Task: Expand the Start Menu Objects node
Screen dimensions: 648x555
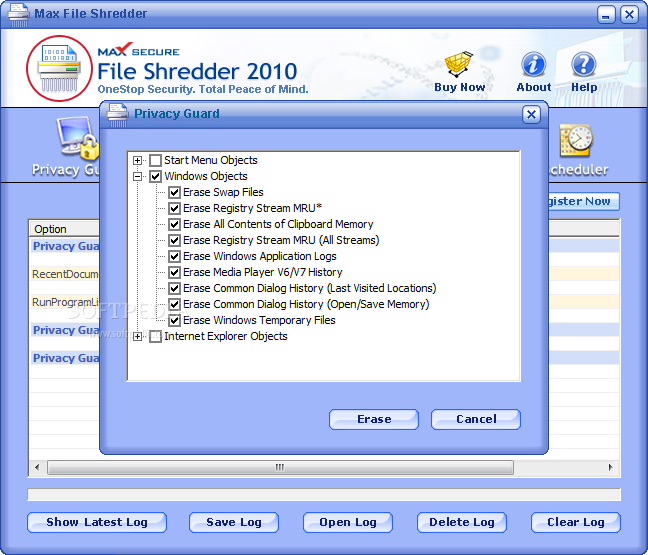Action: point(138,160)
